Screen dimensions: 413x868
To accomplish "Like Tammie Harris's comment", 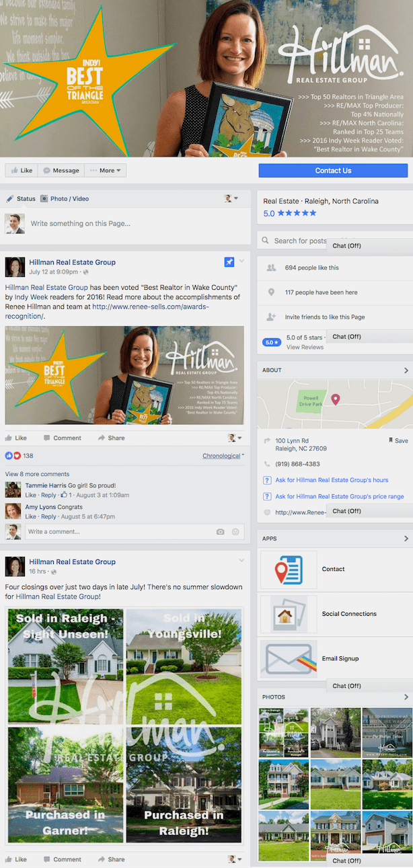I will point(30,495).
